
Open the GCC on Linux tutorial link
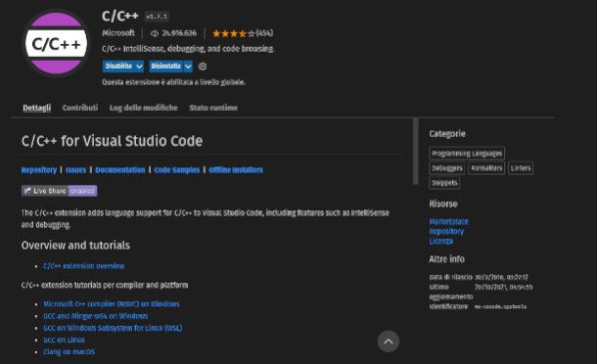click(x=64, y=340)
